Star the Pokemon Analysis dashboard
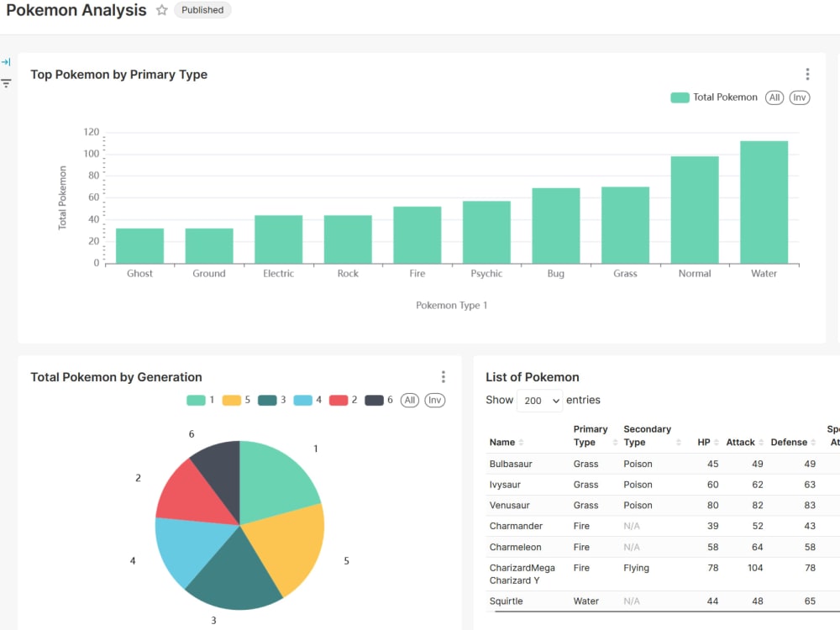The width and height of the screenshot is (840, 630). pos(160,10)
